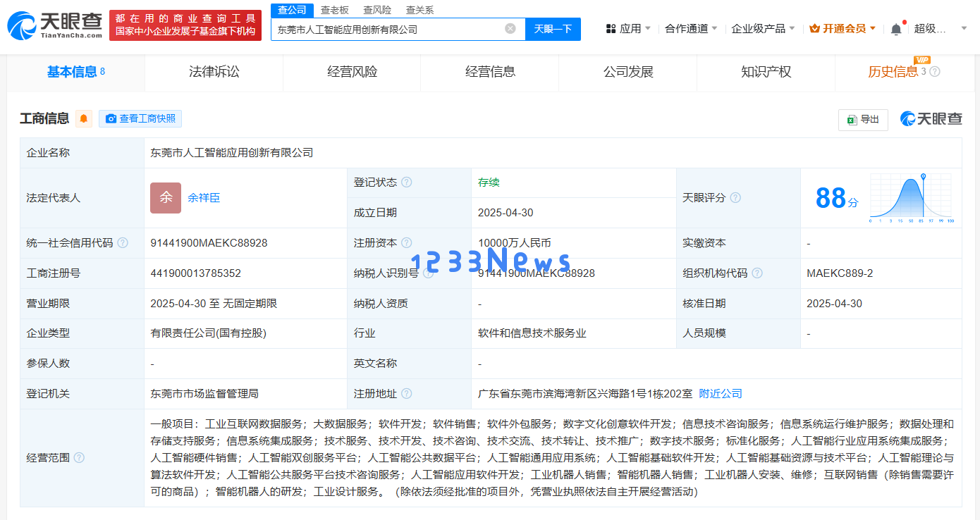
Task: Click the notification bell in top bar
Action: tap(896, 29)
